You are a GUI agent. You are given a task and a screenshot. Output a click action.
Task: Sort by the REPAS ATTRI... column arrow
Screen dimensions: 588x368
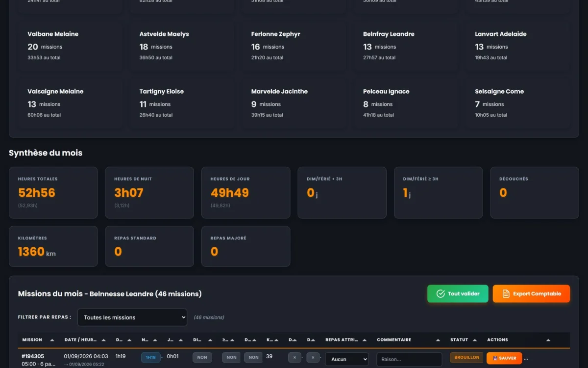click(x=365, y=340)
